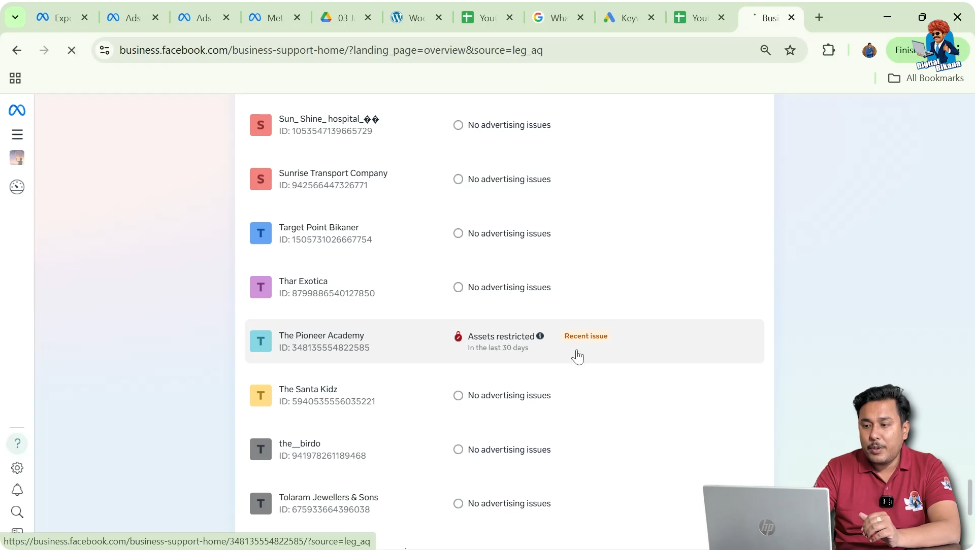Open the Chrome profile avatar

tap(869, 50)
